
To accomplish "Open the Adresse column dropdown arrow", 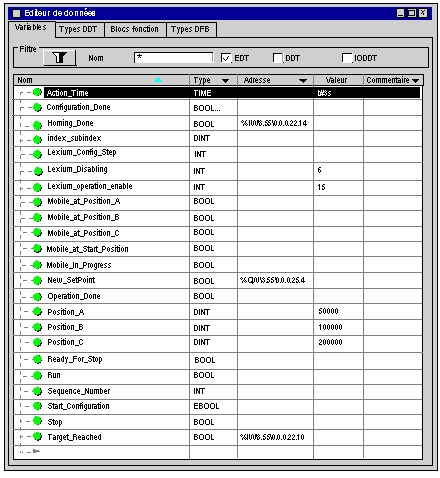I will click(303, 81).
